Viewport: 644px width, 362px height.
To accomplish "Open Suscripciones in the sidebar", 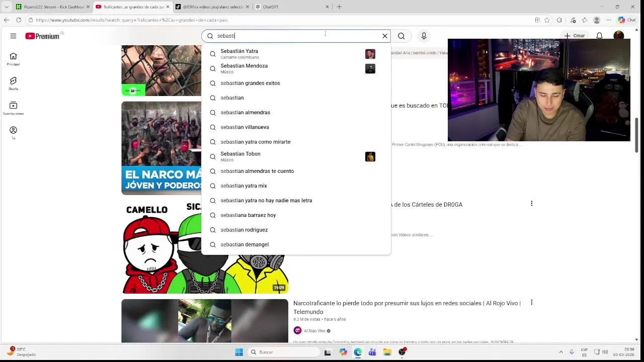I will (13, 108).
